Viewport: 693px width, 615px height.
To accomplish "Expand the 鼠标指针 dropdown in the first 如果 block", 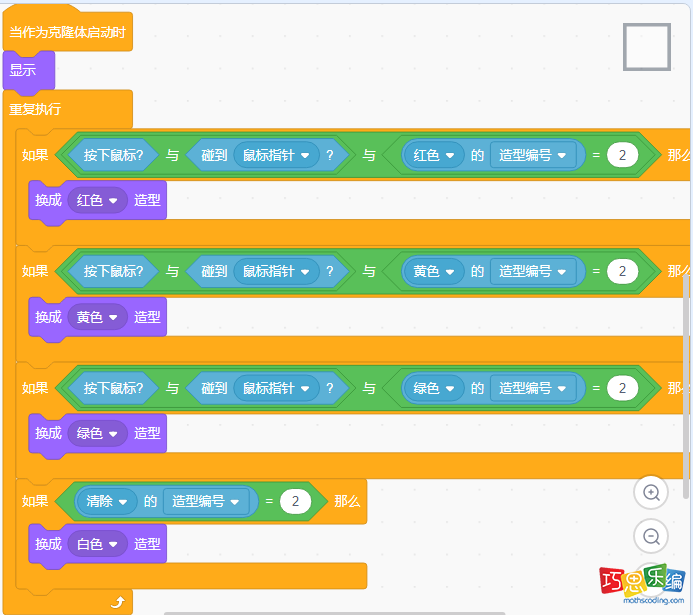I will coord(276,155).
